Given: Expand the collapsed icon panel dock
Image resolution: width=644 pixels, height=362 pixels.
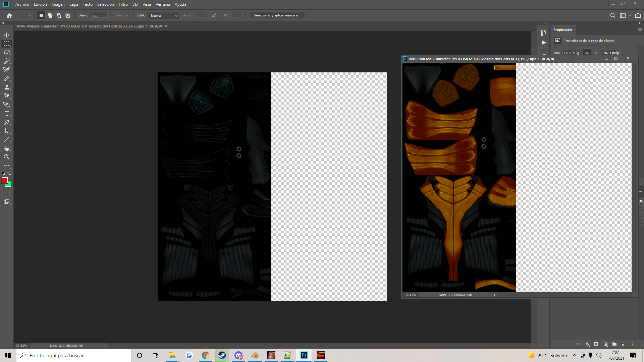Looking at the screenshot, I should tap(546, 23).
